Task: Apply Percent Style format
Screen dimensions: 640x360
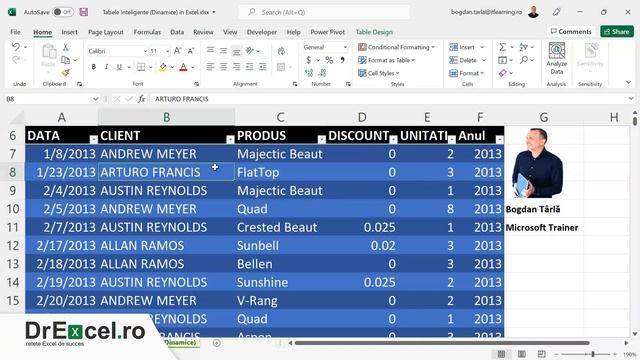Action: point(329,60)
